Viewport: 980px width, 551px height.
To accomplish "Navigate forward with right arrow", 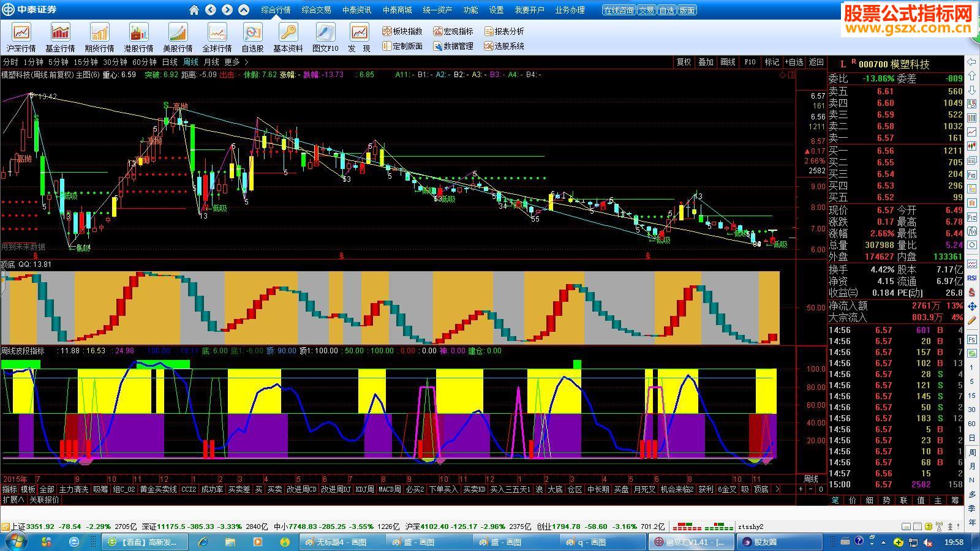I will tap(227, 10).
